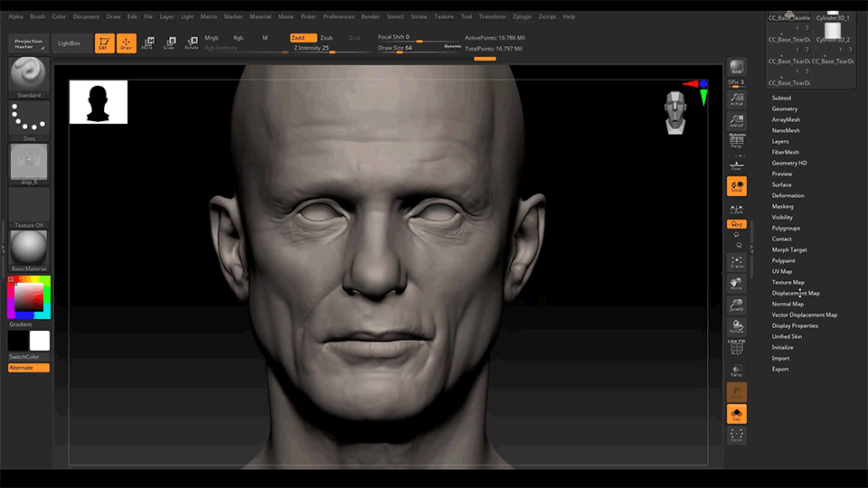Select the Scale transform tool

[168, 42]
